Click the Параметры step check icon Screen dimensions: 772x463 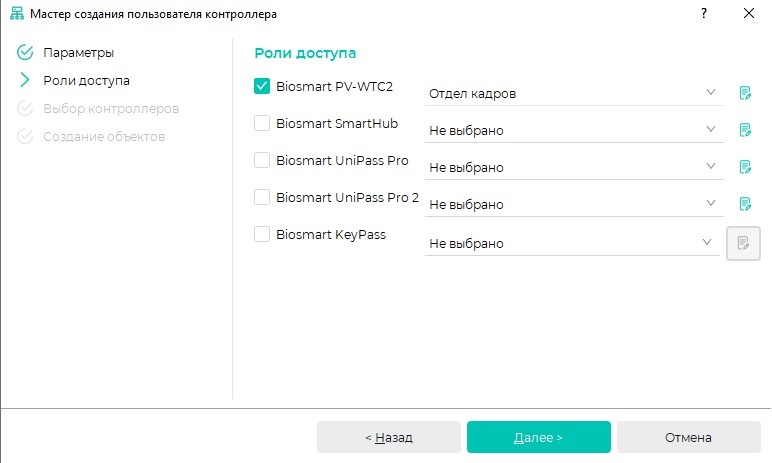(x=25, y=52)
